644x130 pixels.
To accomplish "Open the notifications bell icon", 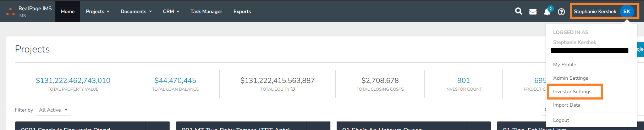I will coord(547,12).
